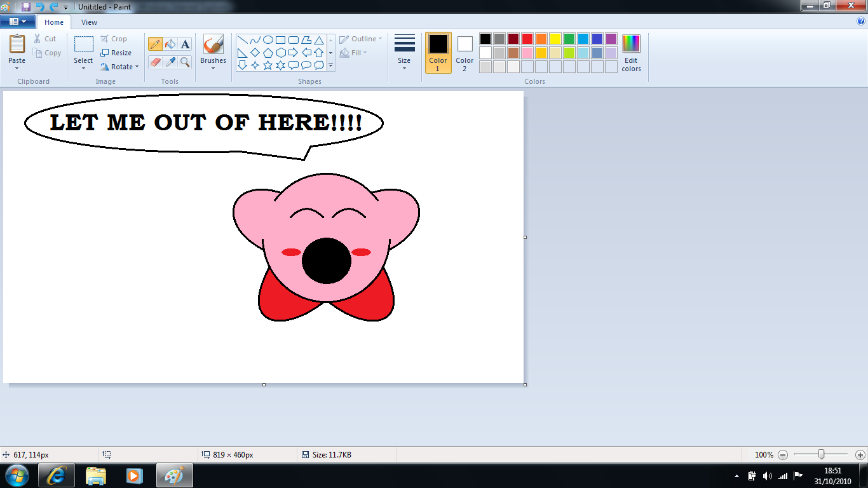Click the zoom slider handle
The width and height of the screenshot is (868, 488).
point(822,454)
